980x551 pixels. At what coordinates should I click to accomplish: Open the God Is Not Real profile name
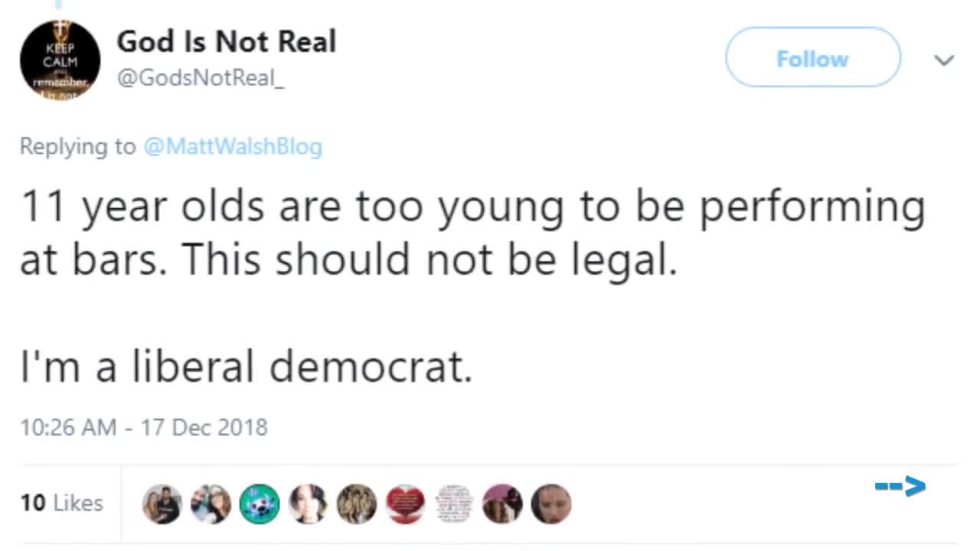pyautogui.click(x=226, y=41)
